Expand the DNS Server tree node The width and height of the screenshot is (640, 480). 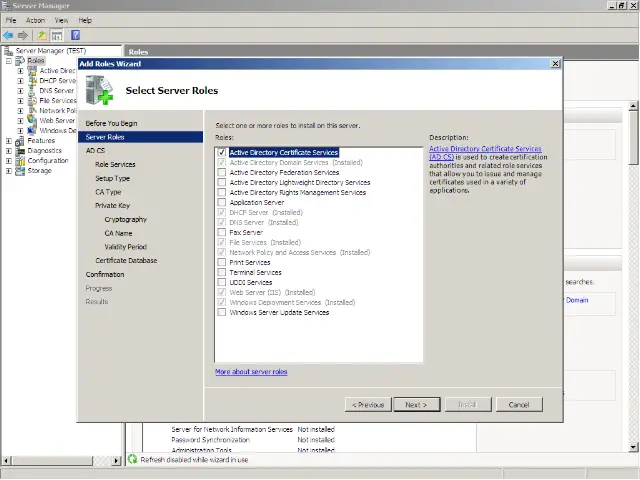click(20, 91)
